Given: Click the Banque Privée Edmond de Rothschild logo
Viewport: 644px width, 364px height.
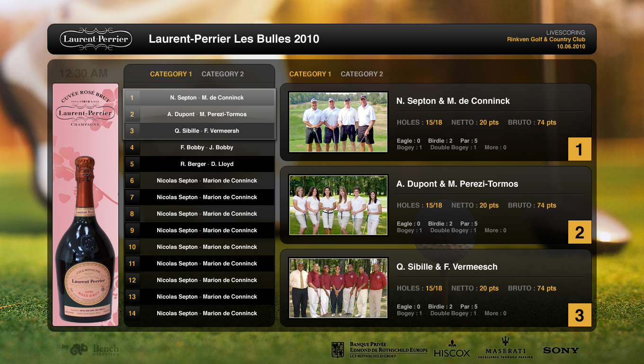Looking at the screenshot, I should click(380, 350).
